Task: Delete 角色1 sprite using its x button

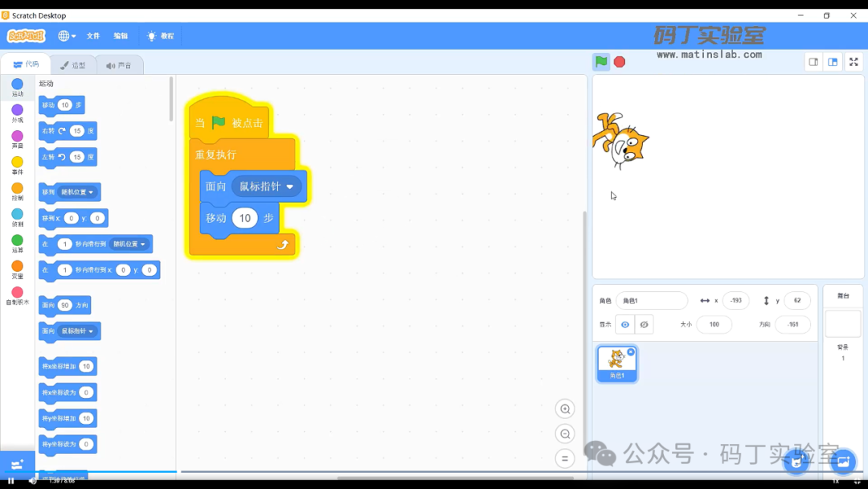Action: click(631, 352)
